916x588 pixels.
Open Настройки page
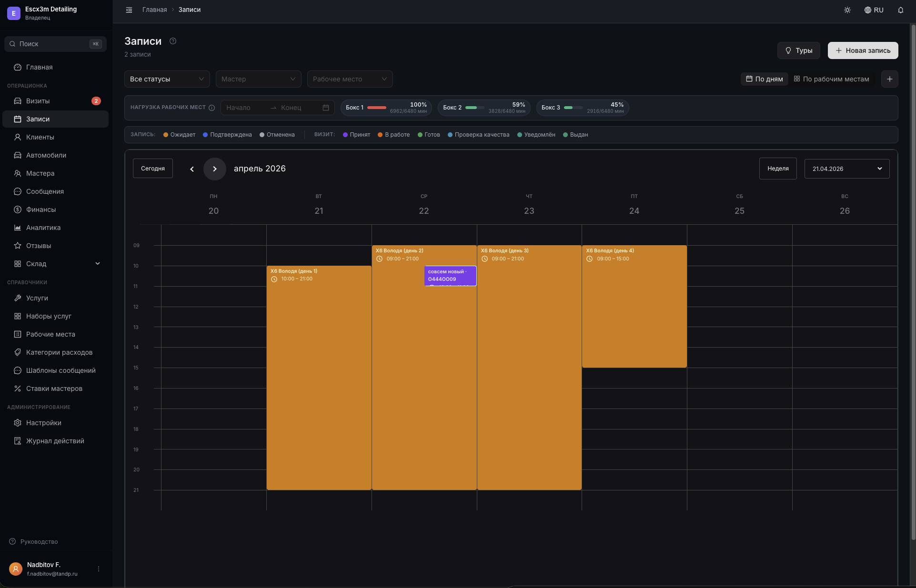click(56, 423)
